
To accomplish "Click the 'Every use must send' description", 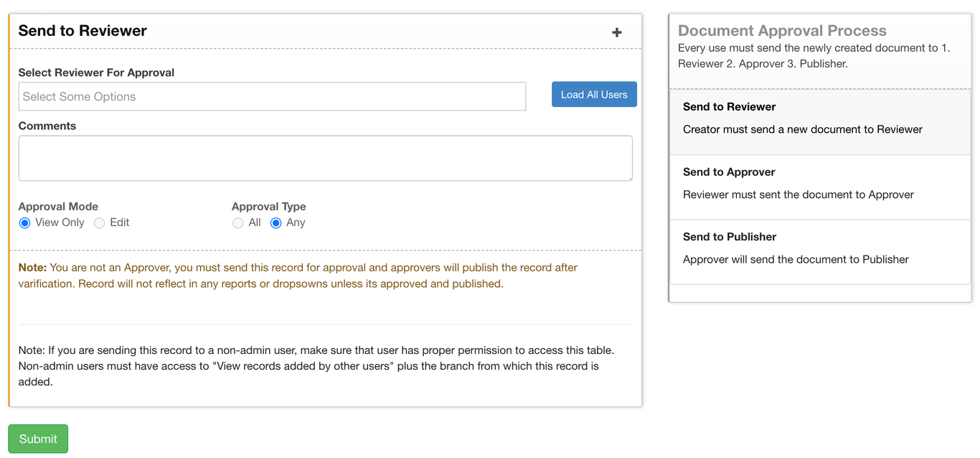I will click(814, 56).
